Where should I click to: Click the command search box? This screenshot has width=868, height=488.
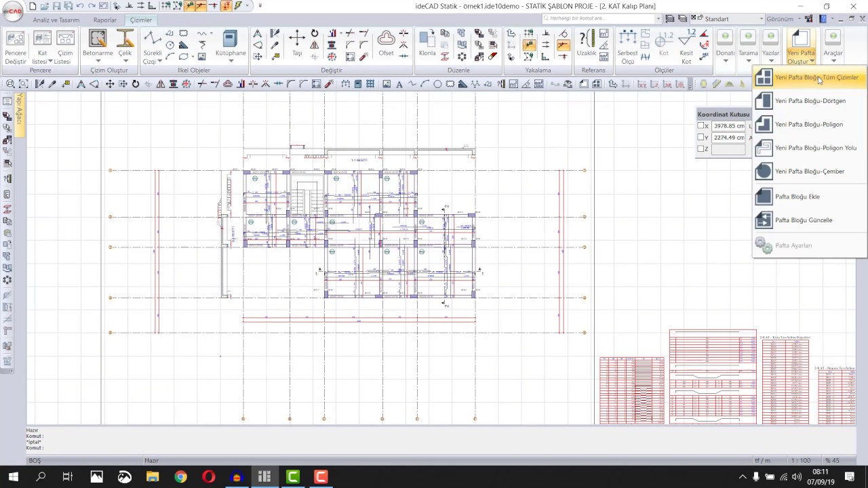[x=601, y=18]
